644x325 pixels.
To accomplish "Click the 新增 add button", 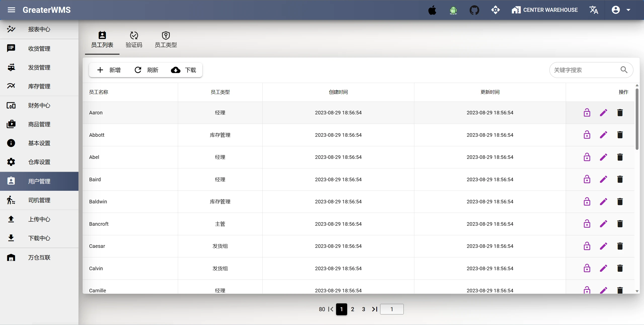I will click(109, 70).
